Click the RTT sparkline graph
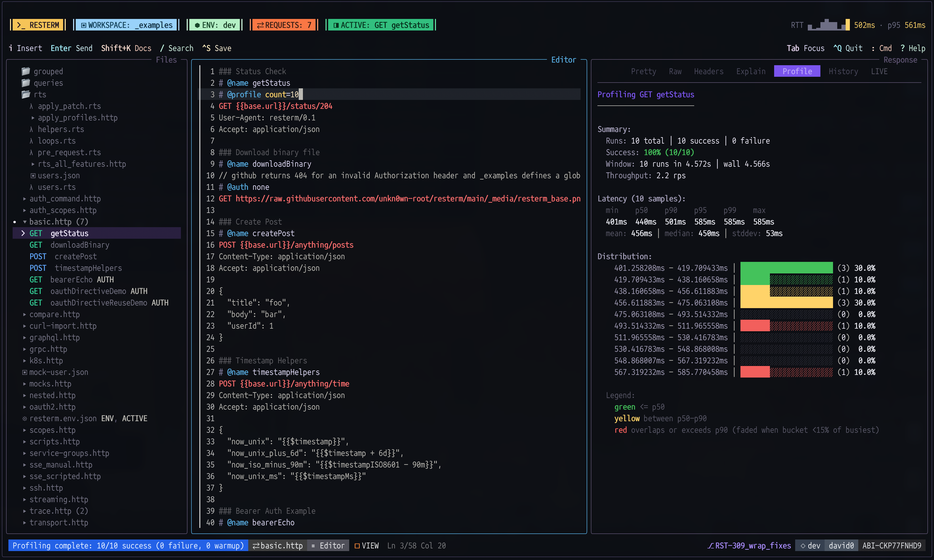This screenshot has height=560, width=934. [x=828, y=25]
